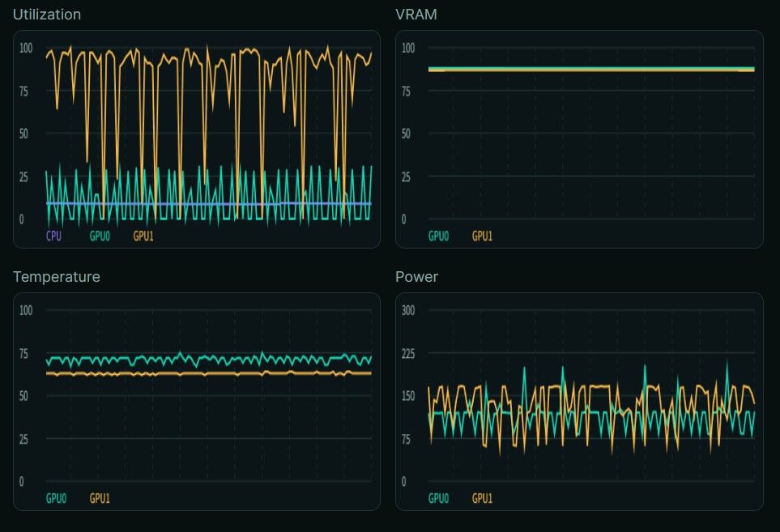Toggle GPU1 series in Temperature legend
Image resolution: width=780 pixels, height=532 pixels.
(x=100, y=498)
